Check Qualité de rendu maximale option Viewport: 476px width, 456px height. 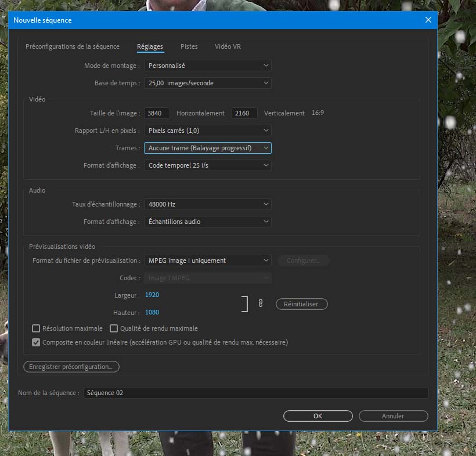pyautogui.click(x=114, y=328)
